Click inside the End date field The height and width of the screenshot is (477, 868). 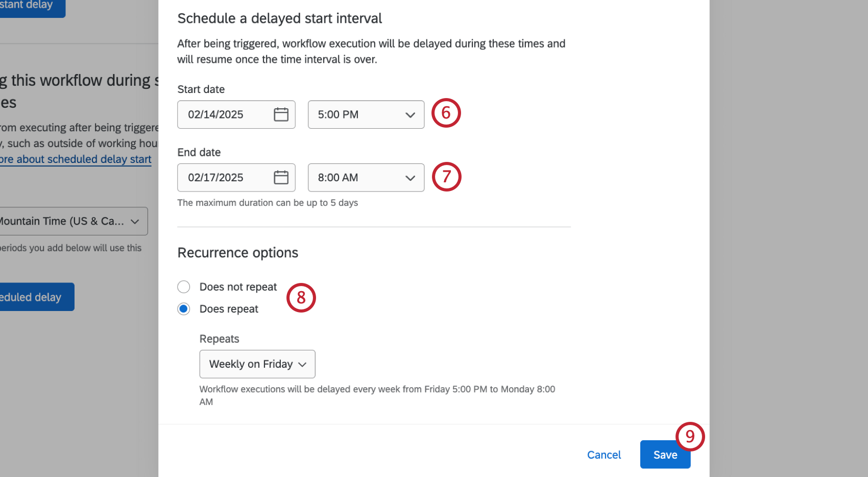click(x=225, y=177)
